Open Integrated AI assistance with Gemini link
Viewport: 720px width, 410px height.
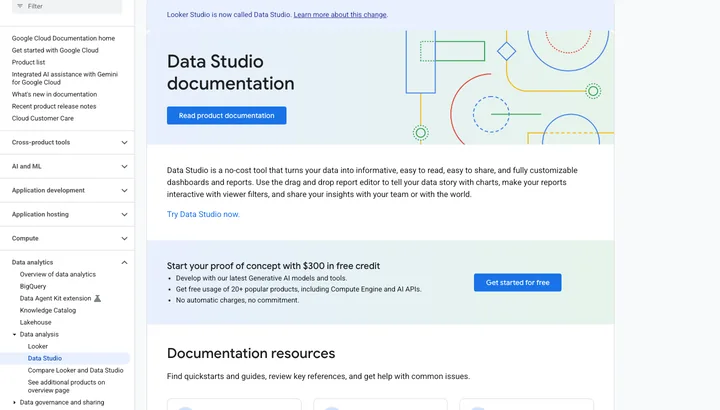[x=65, y=78]
